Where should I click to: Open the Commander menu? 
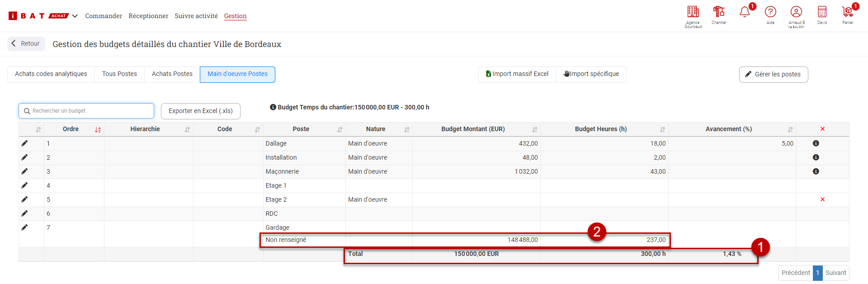pyautogui.click(x=104, y=16)
